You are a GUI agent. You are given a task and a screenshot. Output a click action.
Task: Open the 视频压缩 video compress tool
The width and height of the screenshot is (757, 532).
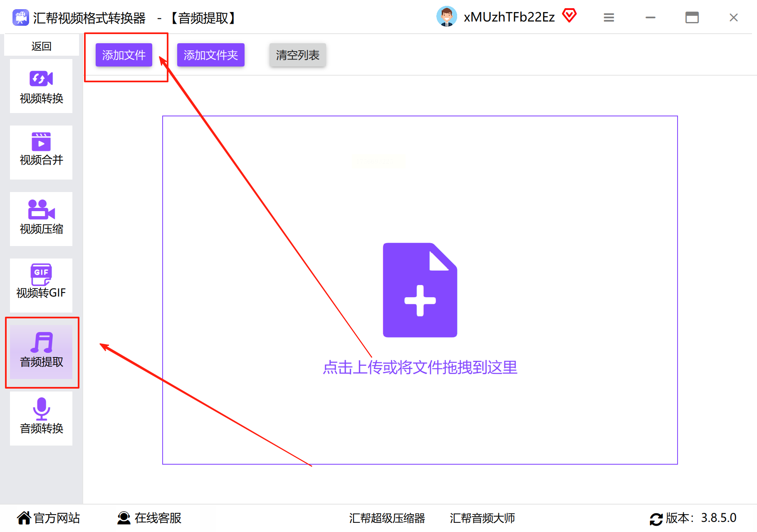pos(41,219)
